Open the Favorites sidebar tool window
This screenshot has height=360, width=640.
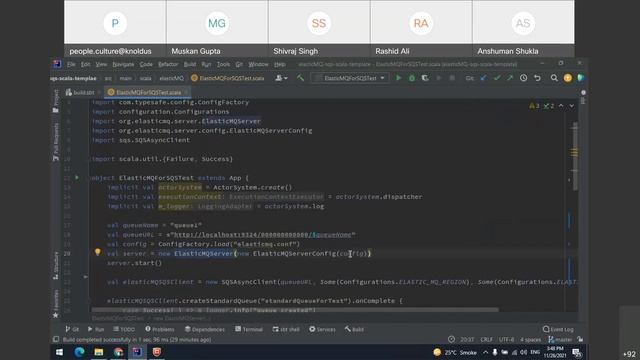click(56, 304)
